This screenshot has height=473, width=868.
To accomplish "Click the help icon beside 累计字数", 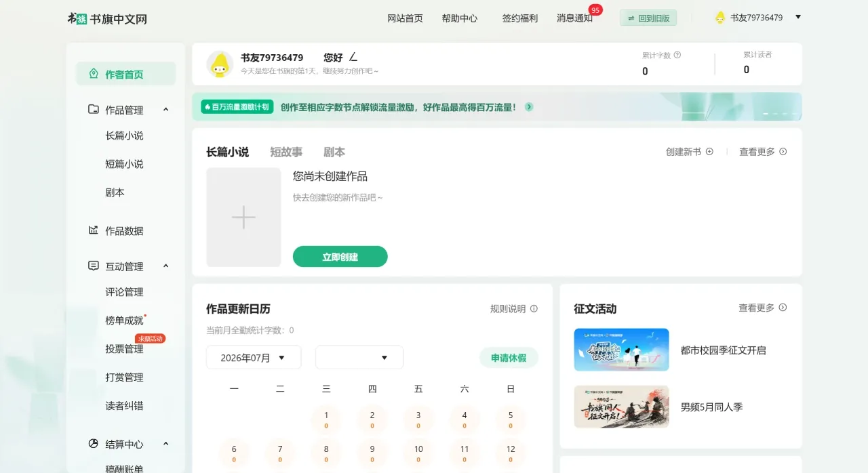I will 677,55.
